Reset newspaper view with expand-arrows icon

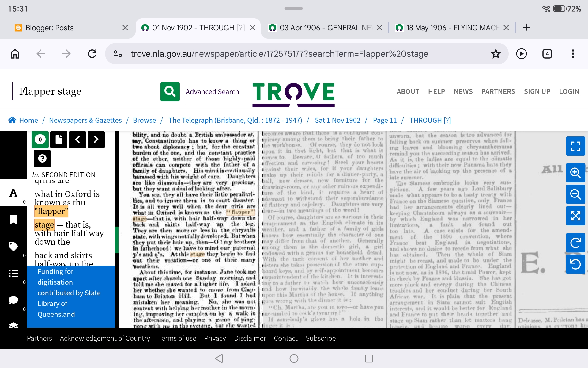pos(575,216)
